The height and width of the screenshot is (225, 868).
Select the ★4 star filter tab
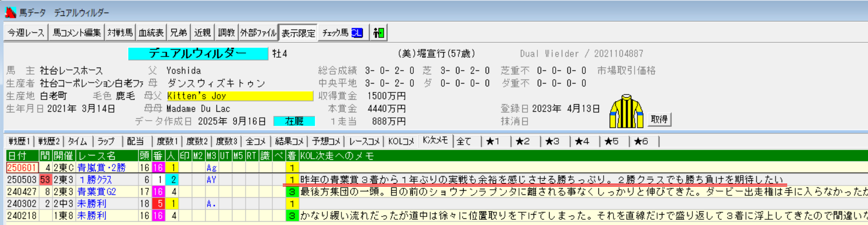click(582, 141)
